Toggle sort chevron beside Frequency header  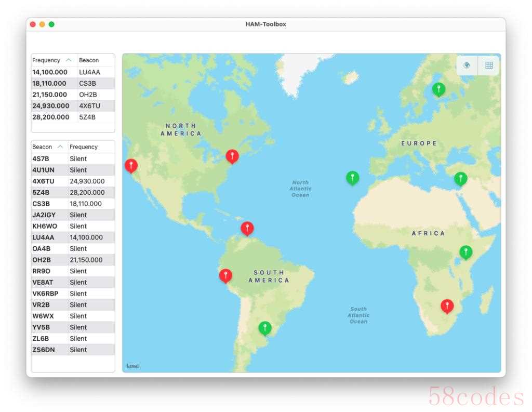(69, 60)
